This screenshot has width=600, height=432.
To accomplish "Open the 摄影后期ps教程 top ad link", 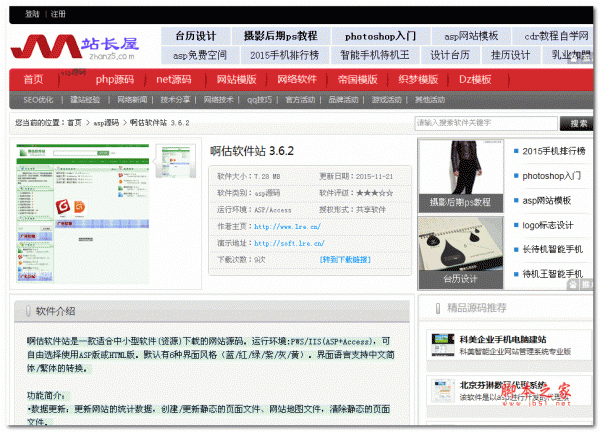I will [281, 36].
